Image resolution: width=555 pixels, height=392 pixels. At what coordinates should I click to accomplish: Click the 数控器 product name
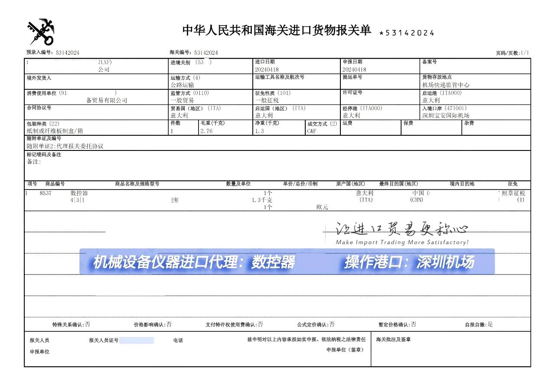[79, 193]
